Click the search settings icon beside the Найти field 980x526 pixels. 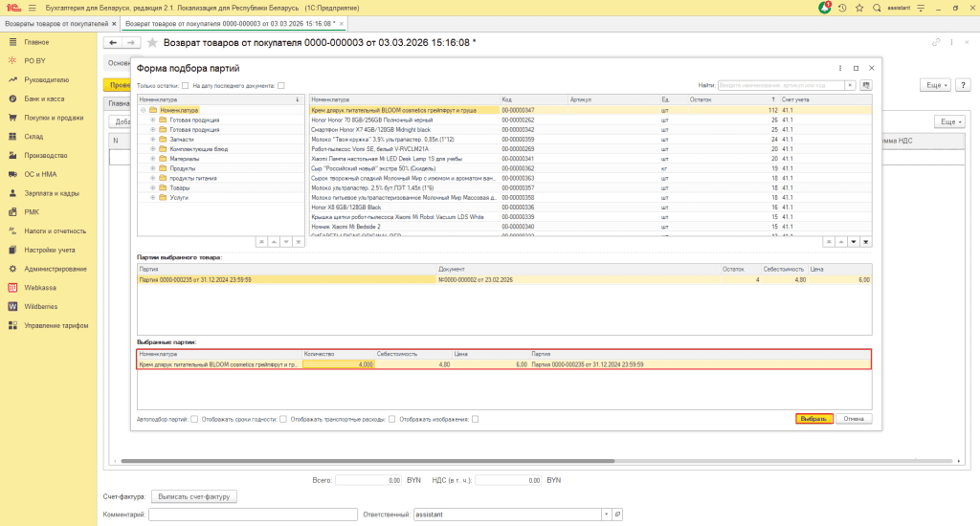click(866, 85)
